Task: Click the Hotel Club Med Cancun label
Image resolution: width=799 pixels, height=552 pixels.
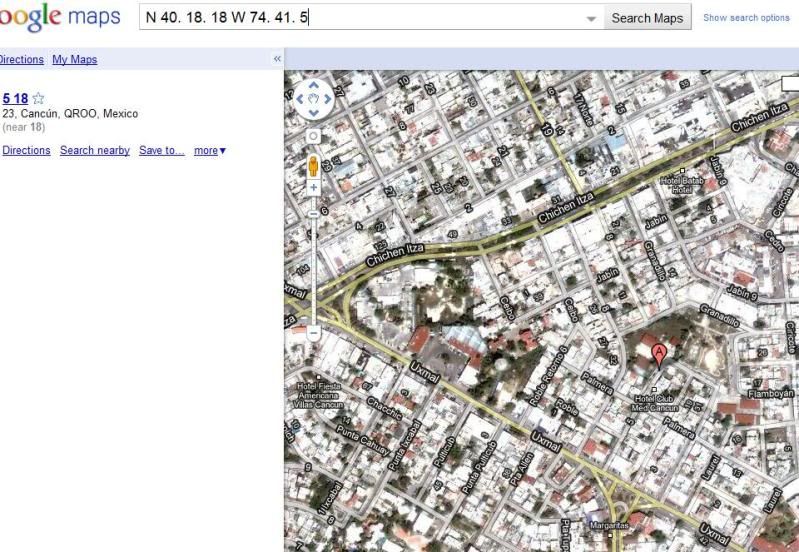Action: coord(655,403)
